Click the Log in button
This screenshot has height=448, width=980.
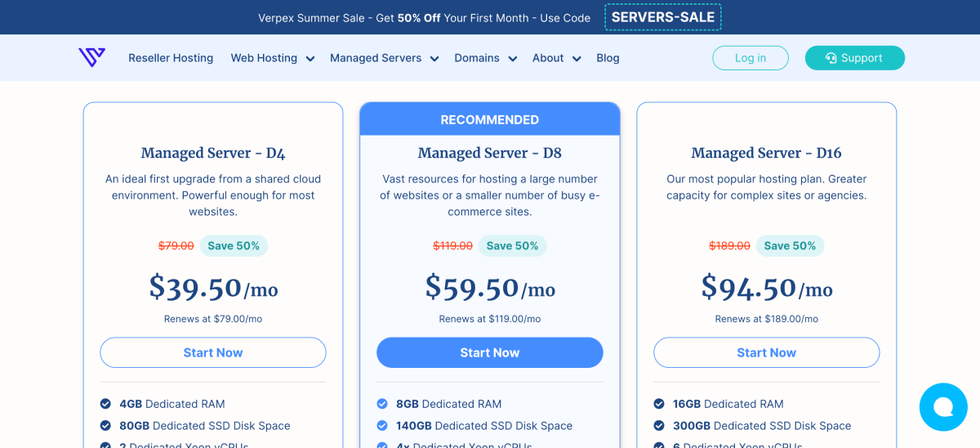pos(751,58)
